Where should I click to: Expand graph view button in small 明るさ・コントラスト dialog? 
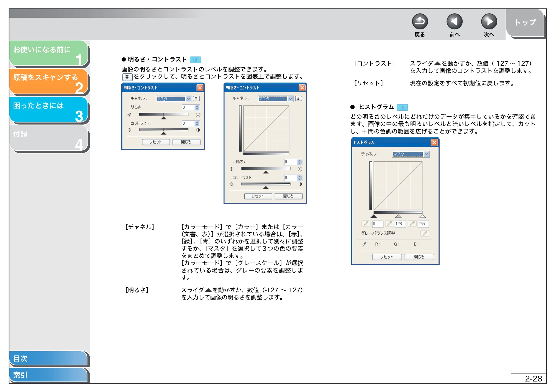(x=196, y=99)
